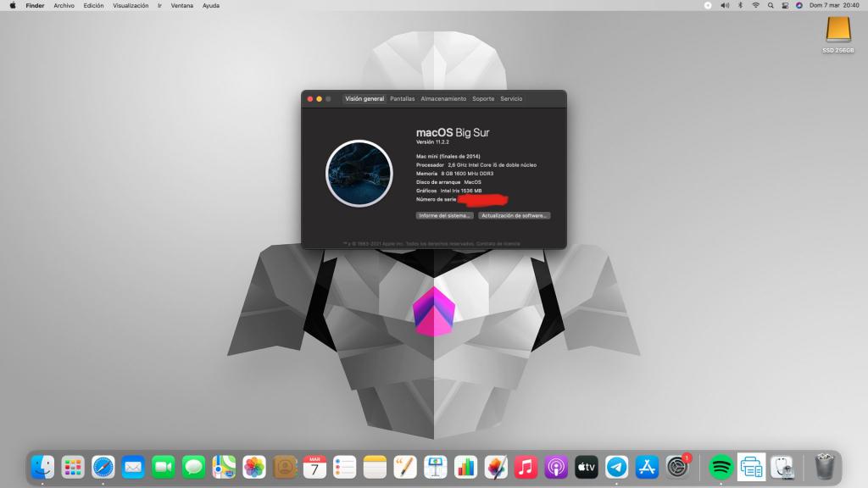Open Pixelmator Pro in the Dock

click(x=496, y=467)
